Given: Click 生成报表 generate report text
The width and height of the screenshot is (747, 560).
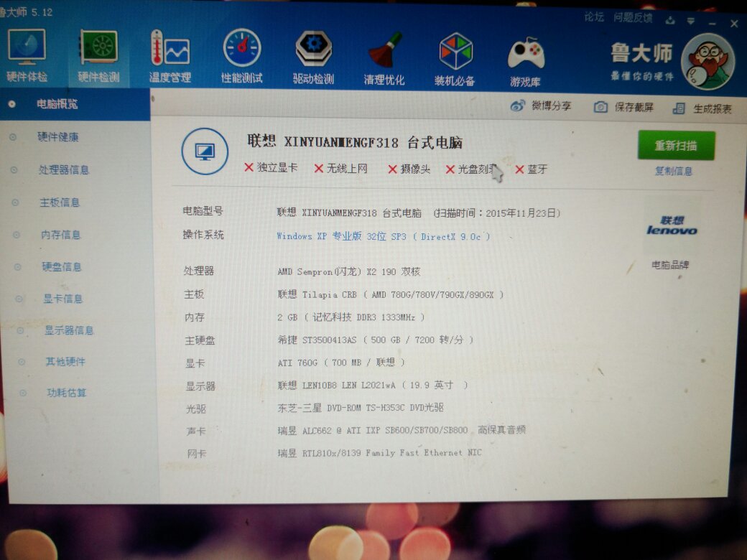Looking at the screenshot, I should (x=713, y=109).
